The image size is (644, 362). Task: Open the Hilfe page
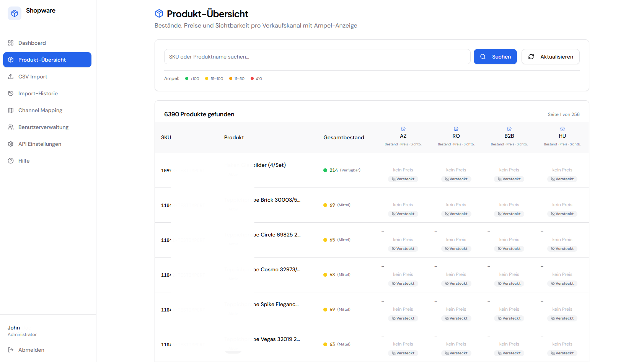click(47, 161)
